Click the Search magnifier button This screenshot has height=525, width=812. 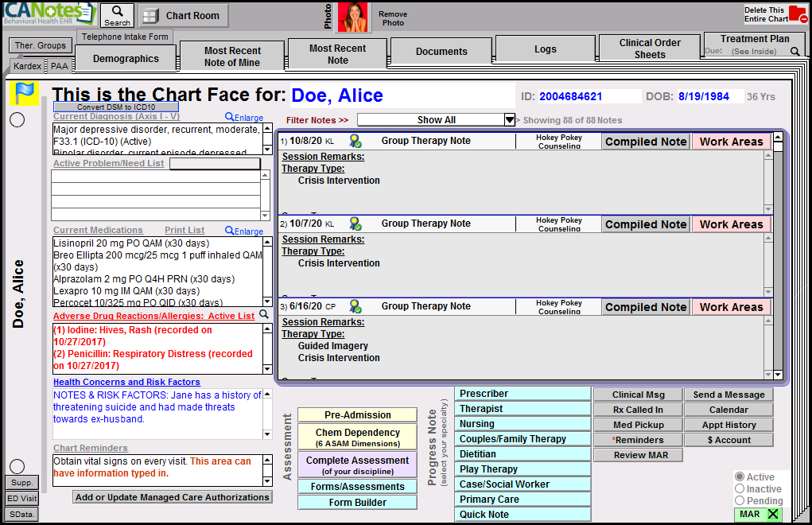117,15
